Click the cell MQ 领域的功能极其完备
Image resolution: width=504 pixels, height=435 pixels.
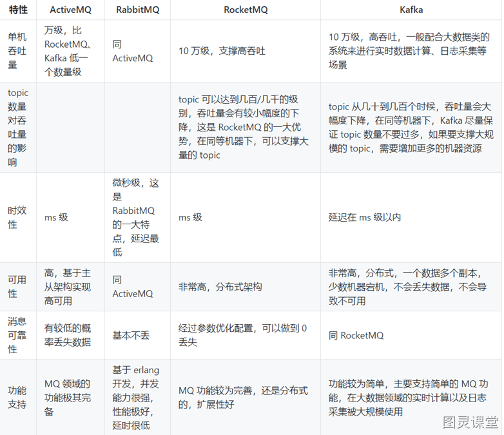70,398
